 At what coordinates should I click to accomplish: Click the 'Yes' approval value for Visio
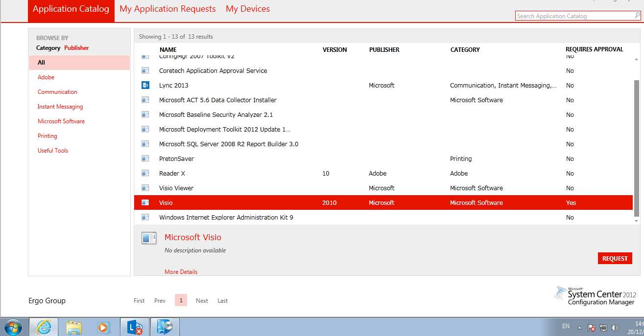(571, 202)
